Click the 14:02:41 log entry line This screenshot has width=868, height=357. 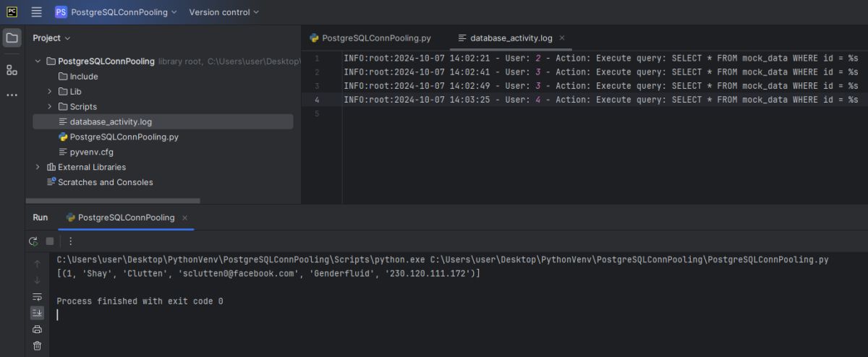[x=601, y=72]
